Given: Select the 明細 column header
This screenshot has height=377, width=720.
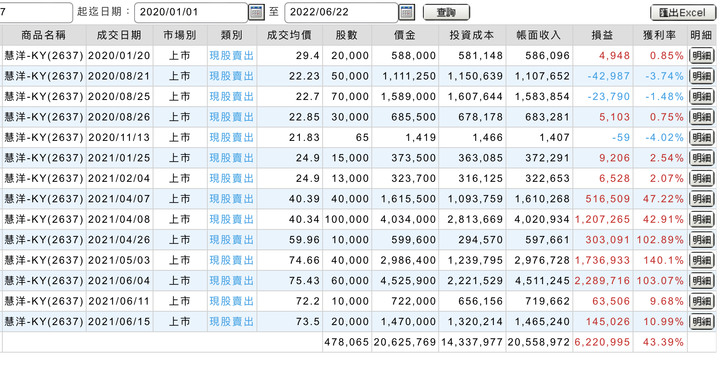Looking at the screenshot, I should 701,35.
